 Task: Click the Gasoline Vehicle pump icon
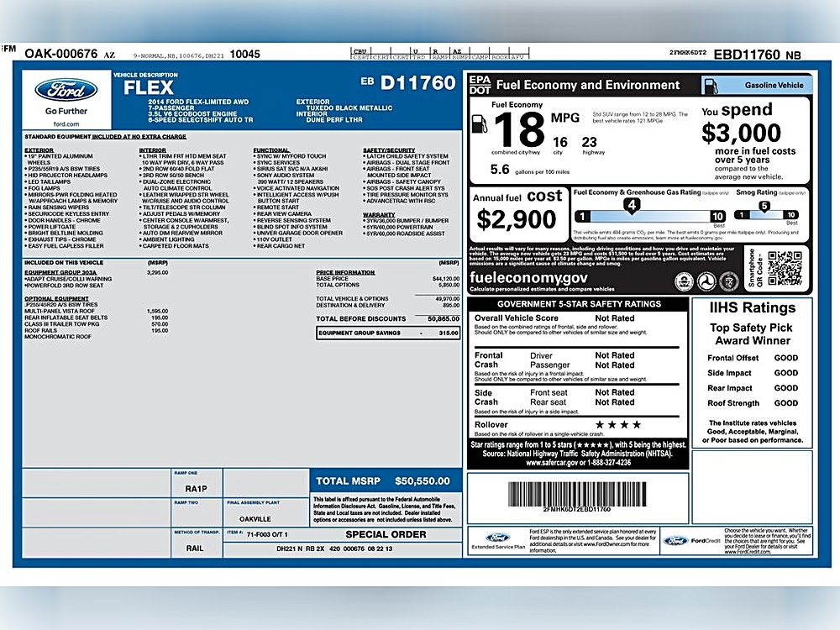(711, 85)
